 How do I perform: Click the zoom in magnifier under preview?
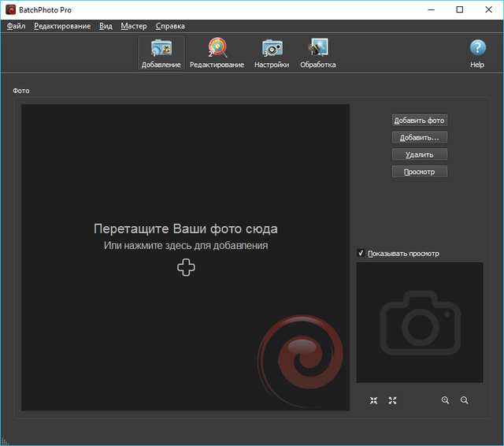446,400
